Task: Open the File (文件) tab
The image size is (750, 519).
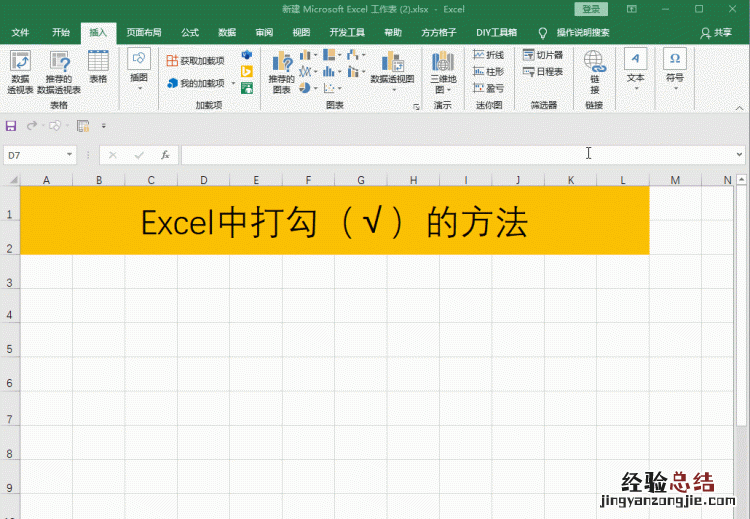Action: 20,32
